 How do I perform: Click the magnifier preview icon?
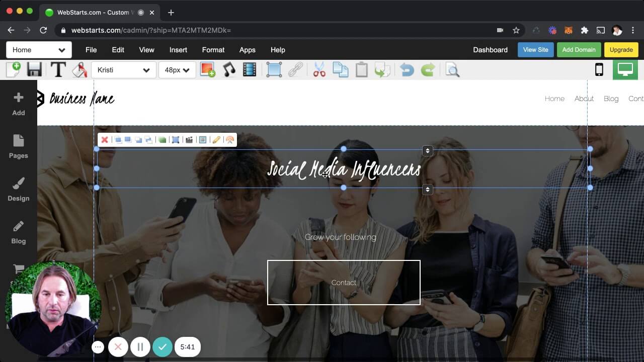click(x=452, y=70)
